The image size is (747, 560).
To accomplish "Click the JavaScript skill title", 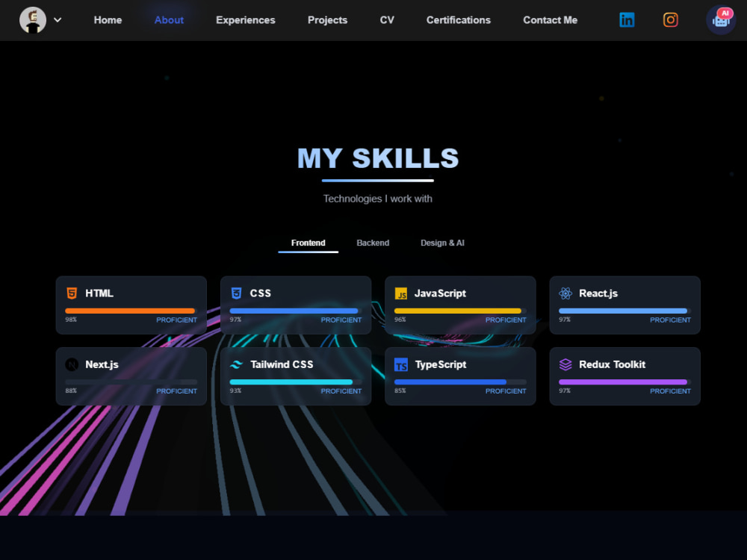I will point(440,293).
